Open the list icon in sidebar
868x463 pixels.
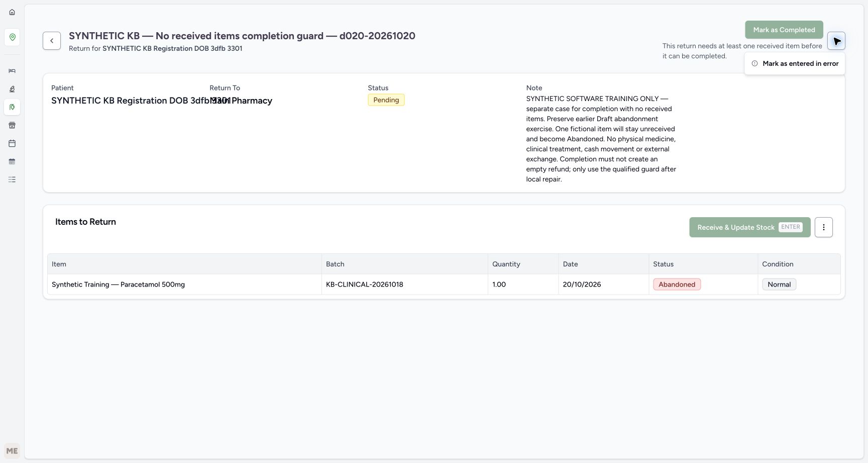(12, 179)
